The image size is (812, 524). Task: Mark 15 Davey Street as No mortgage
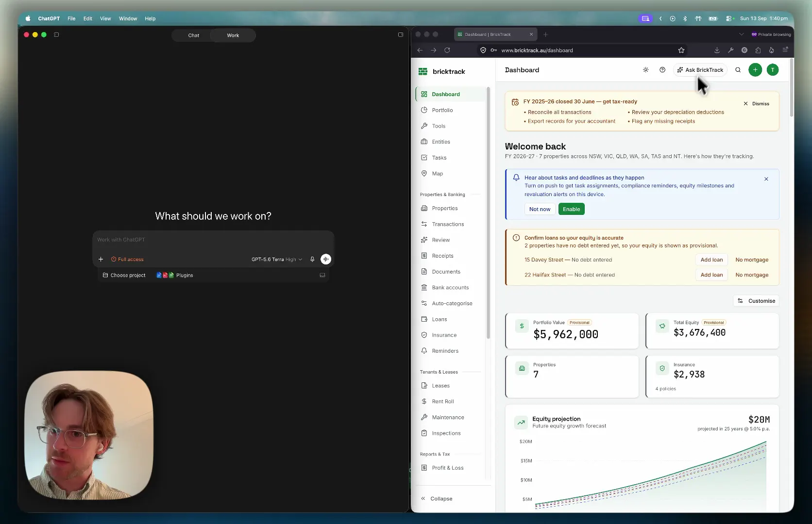[x=752, y=260]
